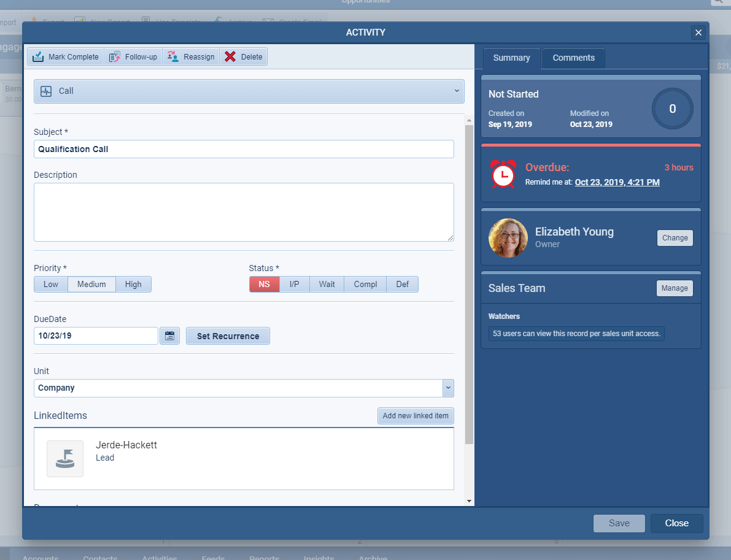
Task: Click the comment count circle showing 0
Action: pos(672,108)
